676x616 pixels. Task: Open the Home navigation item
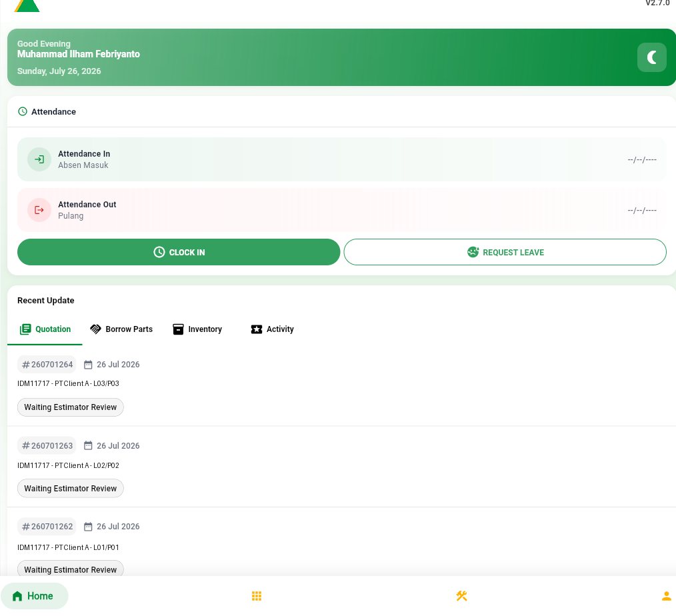point(34,596)
